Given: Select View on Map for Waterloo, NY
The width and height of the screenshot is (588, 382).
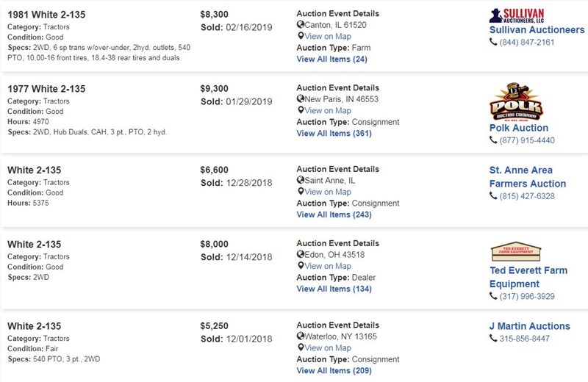Looking at the screenshot, I should tap(328, 348).
